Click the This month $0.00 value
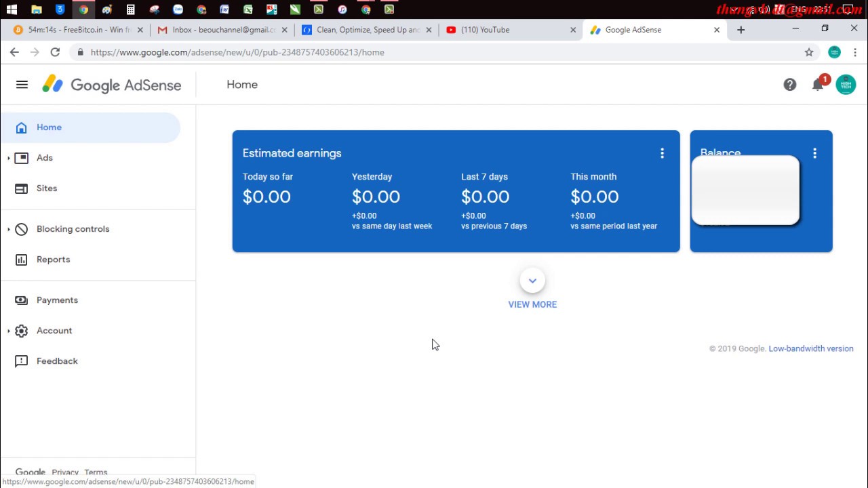Image resolution: width=868 pixels, height=488 pixels. 595,197
